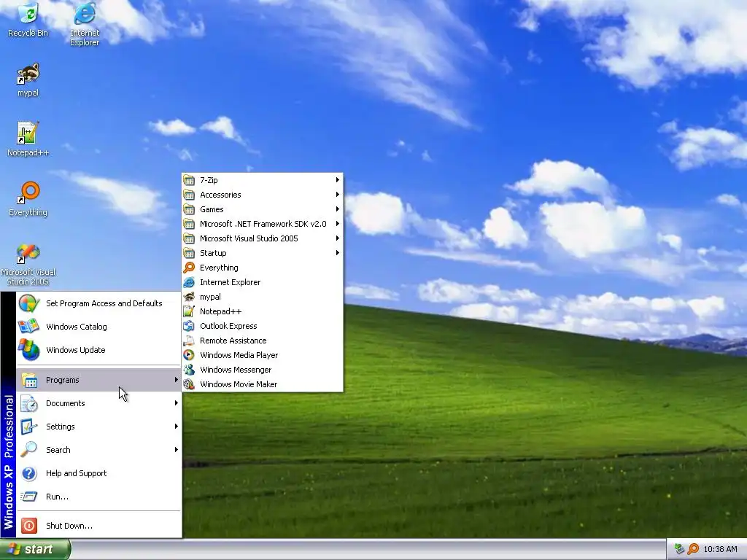Choose Shut Down... in the Start menu
This screenshot has height=560, width=747.
coord(98,526)
